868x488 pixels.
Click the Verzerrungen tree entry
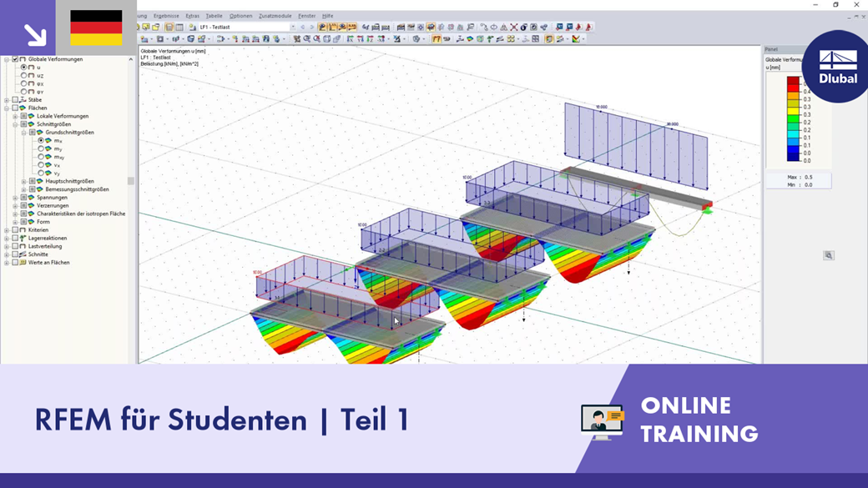pyautogui.click(x=53, y=206)
